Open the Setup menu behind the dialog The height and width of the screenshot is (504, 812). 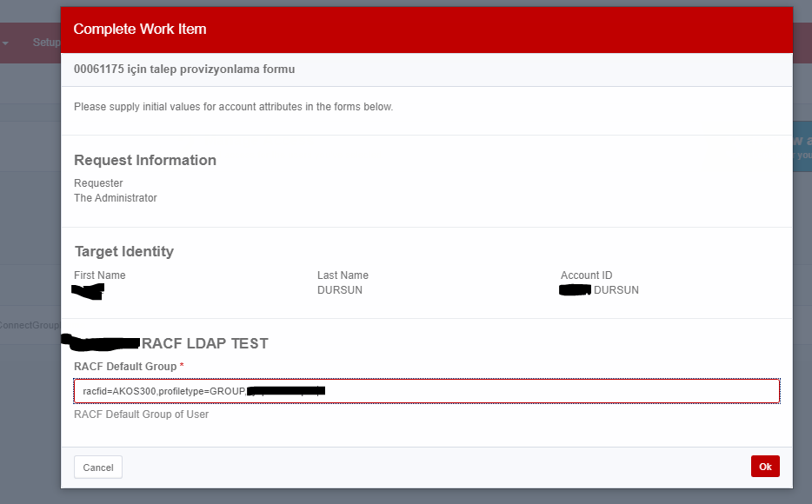[45, 42]
